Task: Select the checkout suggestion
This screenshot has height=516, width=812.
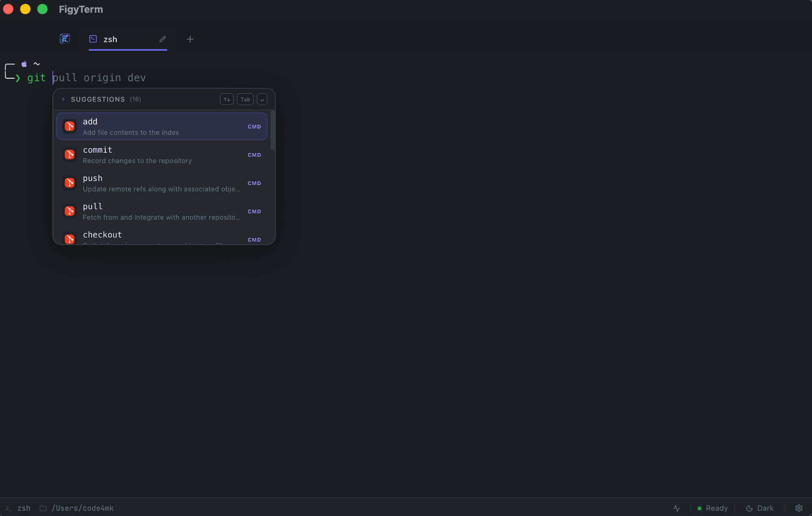Action: (162, 236)
